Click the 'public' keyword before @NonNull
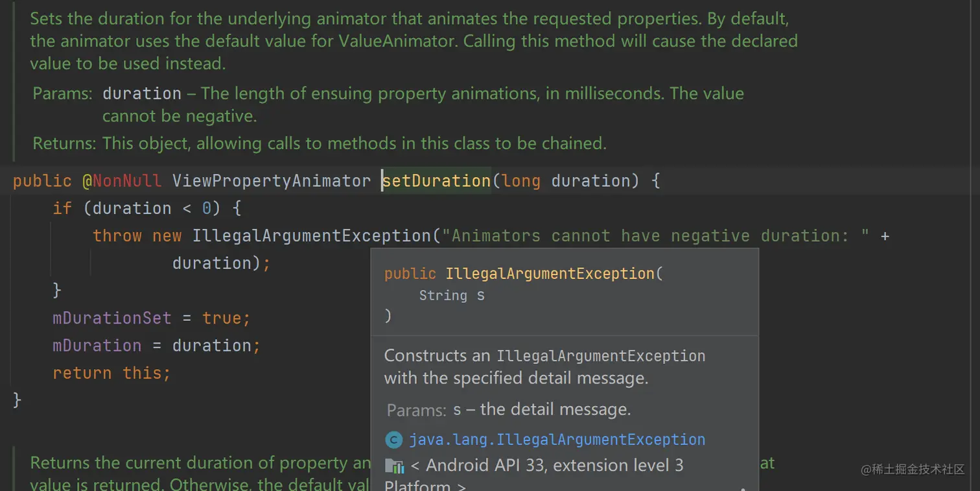Screen dimensions: 980x491 [x=42, y=180]
